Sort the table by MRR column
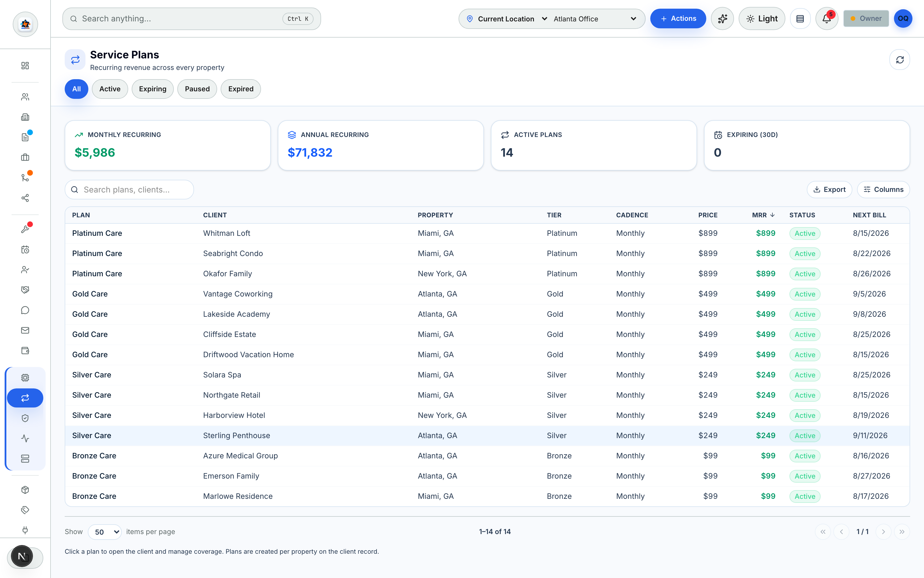Image resolution: width=924 pixels, height=578 pixels. [763, 215]
